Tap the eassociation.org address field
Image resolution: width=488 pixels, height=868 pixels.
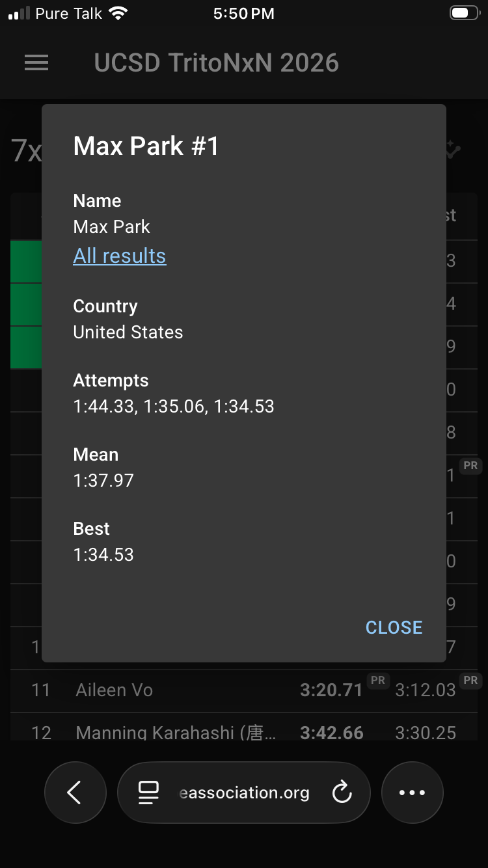[x=244, y=793]
